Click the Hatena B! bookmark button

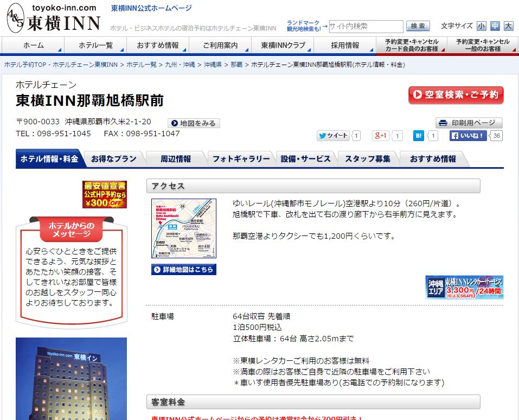[418, 136]
